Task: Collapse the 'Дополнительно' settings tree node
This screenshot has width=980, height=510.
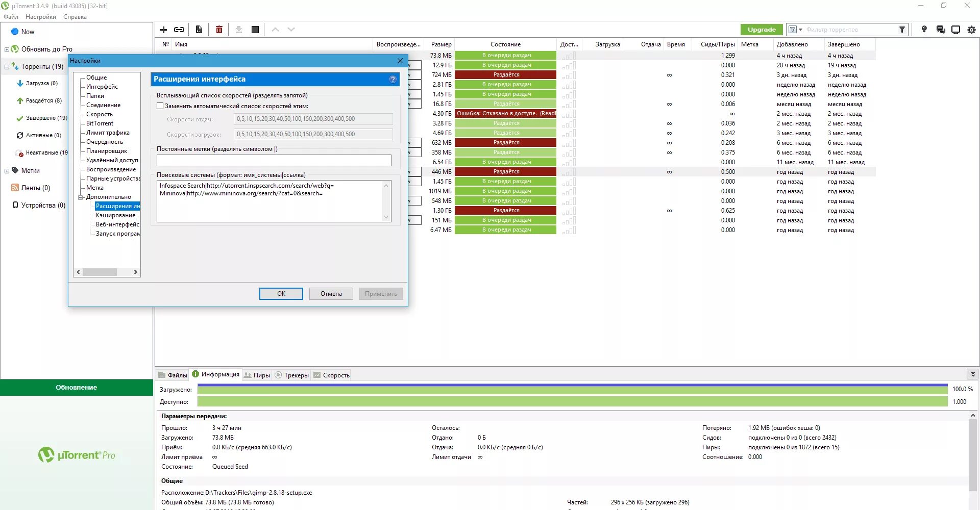Action: [x=81, y=197]
